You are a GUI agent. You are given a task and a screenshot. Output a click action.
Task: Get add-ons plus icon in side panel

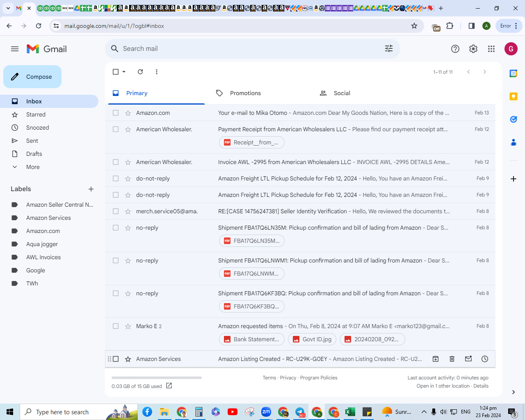point(513,179)
